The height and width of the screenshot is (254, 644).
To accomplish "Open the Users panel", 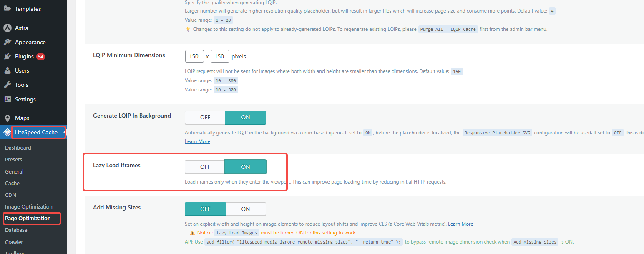I will click(x=22, y=70).
